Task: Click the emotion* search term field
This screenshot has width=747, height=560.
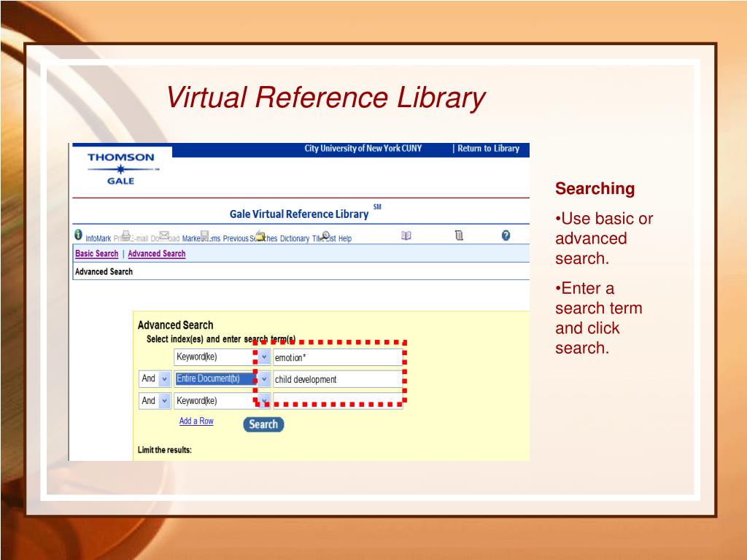Action: coord(338,357)
